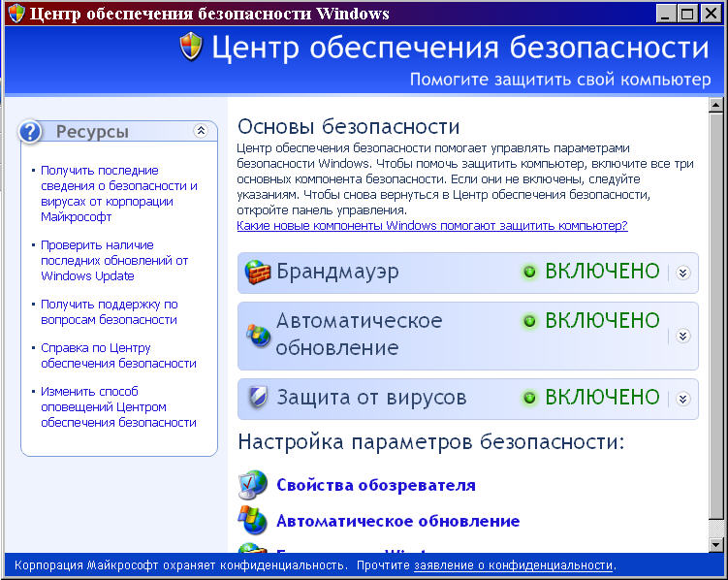728x580 pixels.
Task: Minimize the security center window
Action: (x=666, y=14)
